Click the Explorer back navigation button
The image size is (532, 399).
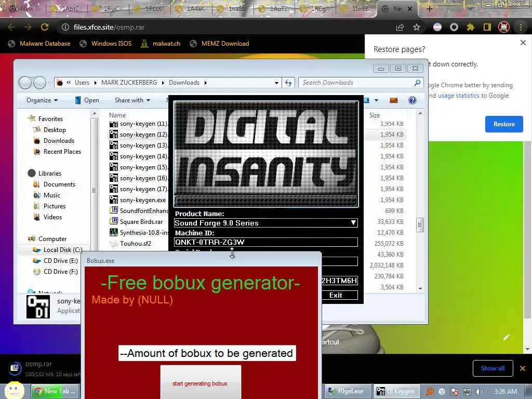pyautogui.click(x=25, y=83)
